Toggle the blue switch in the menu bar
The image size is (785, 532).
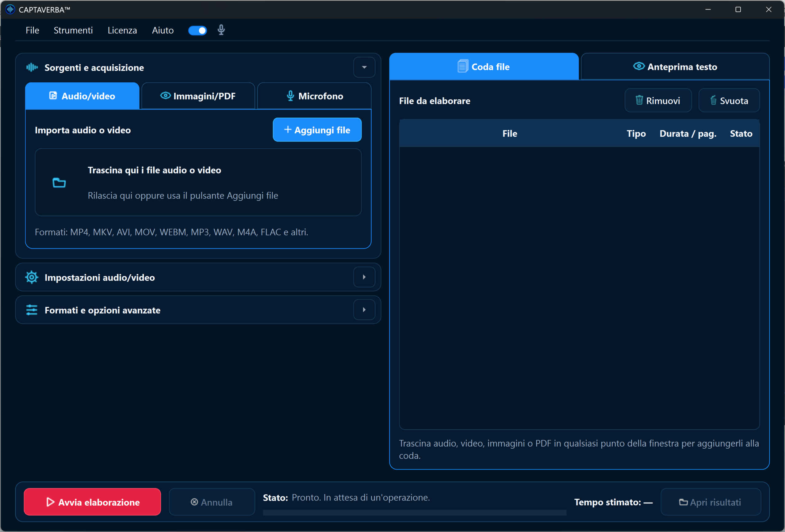(x=197, y=30)
